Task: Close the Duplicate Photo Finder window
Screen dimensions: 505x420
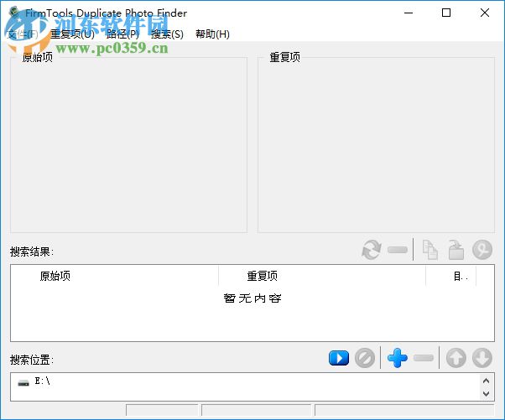Action: click(x=484, y=13)
